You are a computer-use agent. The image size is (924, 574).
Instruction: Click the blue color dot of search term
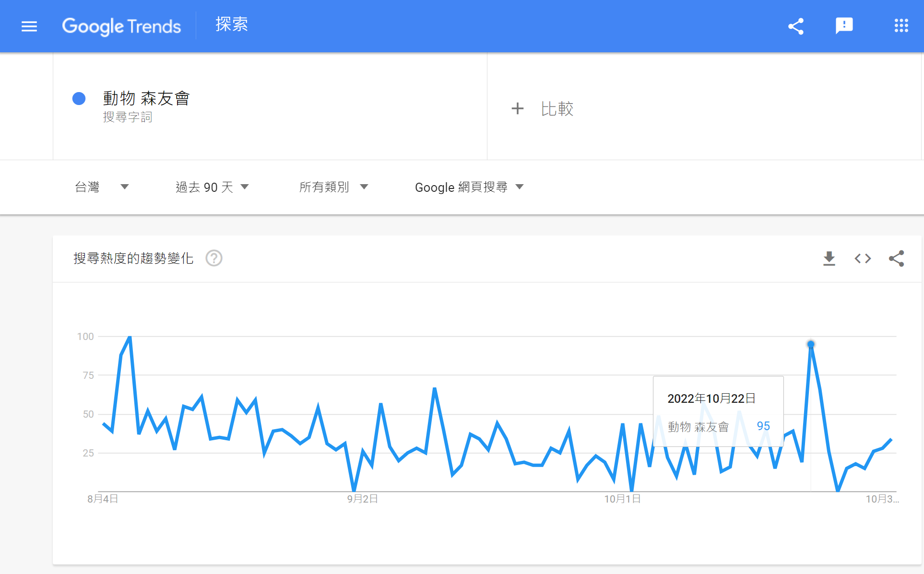pos(79,98)
